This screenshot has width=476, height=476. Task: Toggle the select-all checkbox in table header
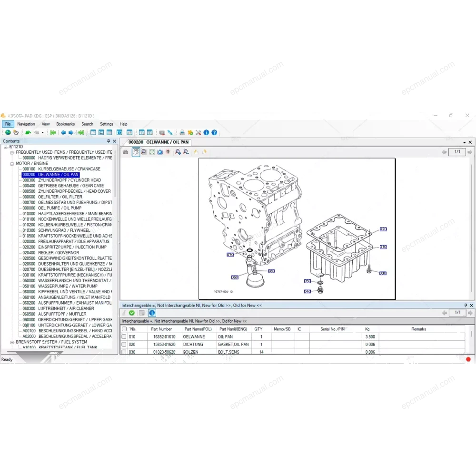click(x=124, y=329)
